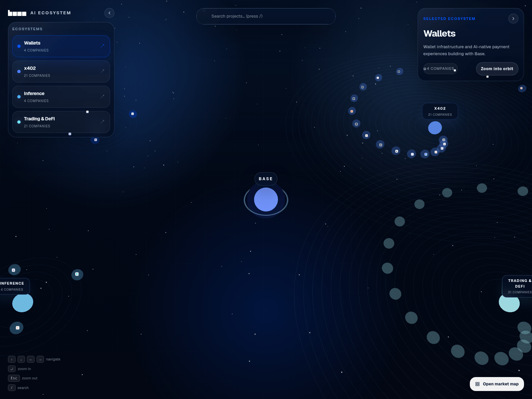Select the Inference light-blue planet
This screenshot has width=532, height=399.
pyautogui.click(x=23, y=303)
